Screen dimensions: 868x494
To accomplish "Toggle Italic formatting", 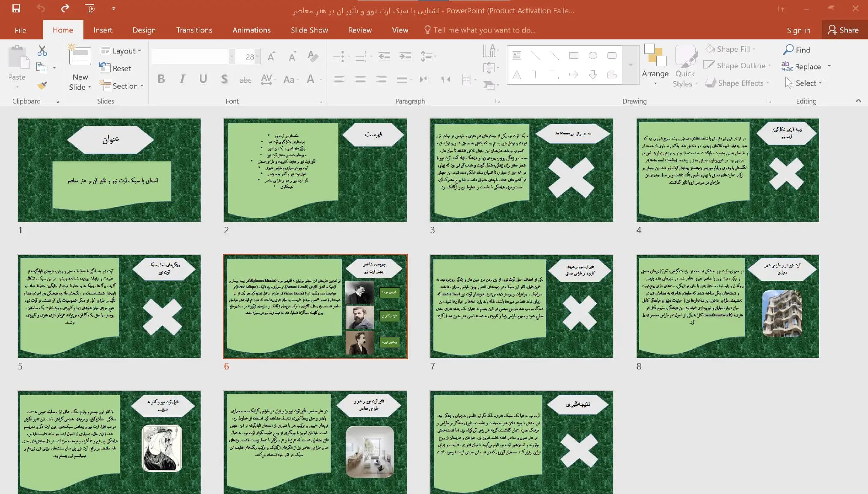I will pos(182,79).
